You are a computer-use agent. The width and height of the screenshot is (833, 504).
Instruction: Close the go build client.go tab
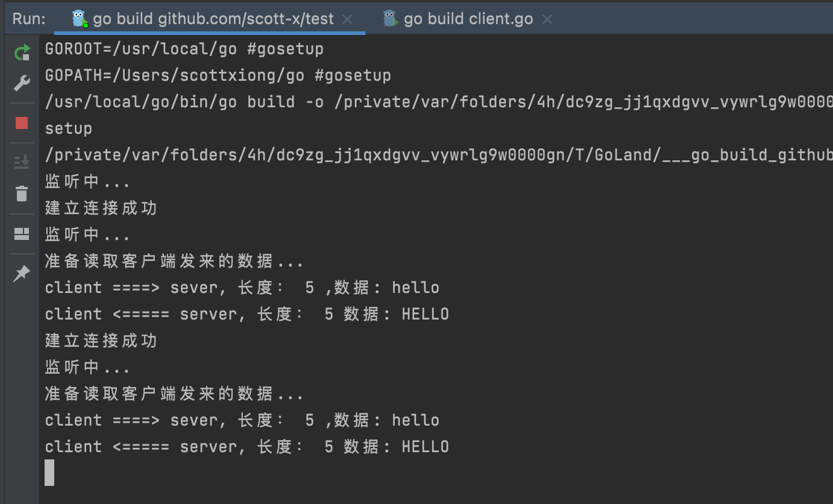pos(547,19)
